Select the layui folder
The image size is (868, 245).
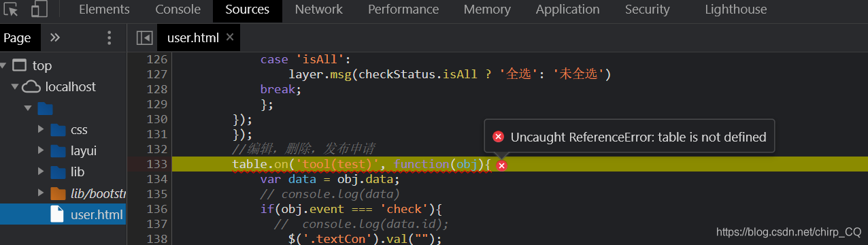pos(73,151)
